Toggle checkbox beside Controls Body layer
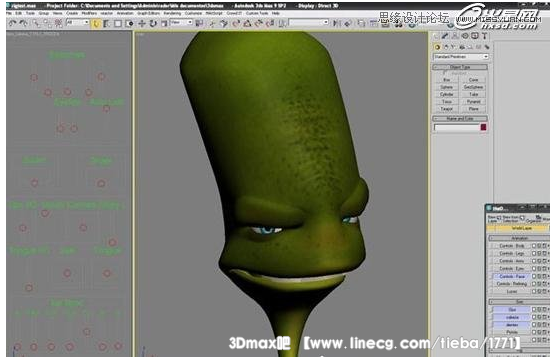Viewport: 550px width, 360px height. [534, 246]
